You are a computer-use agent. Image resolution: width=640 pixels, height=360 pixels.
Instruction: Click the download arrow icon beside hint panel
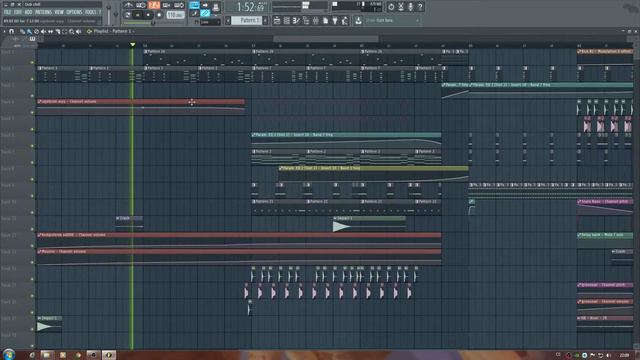[358, 20]
